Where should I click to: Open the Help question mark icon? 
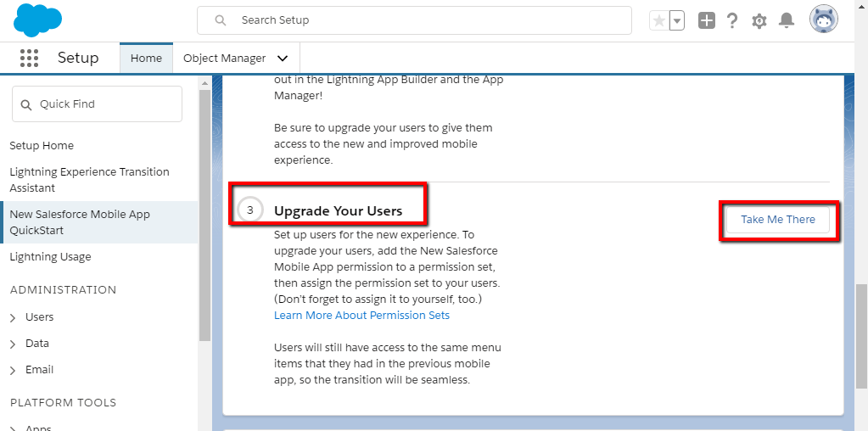[732, 20]
